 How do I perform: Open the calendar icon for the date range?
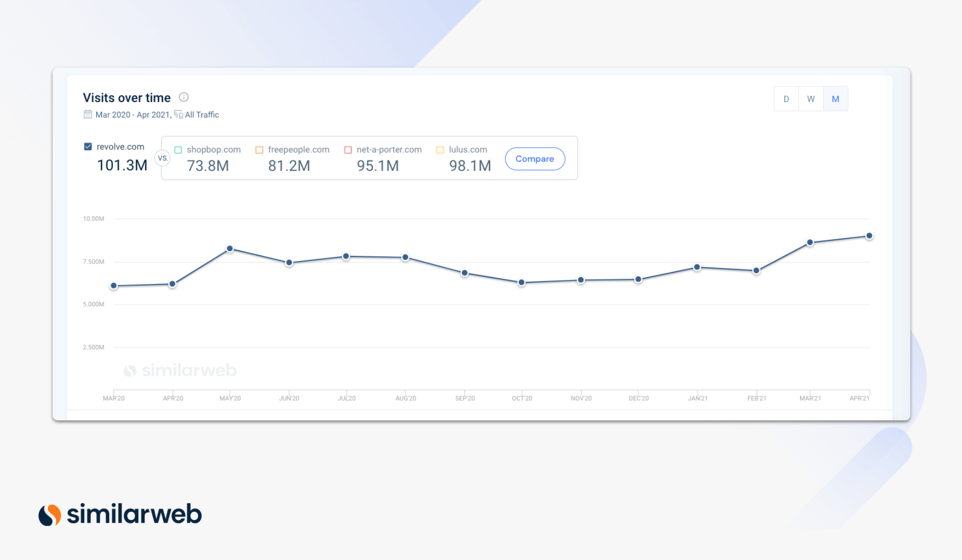coord(87,114)
